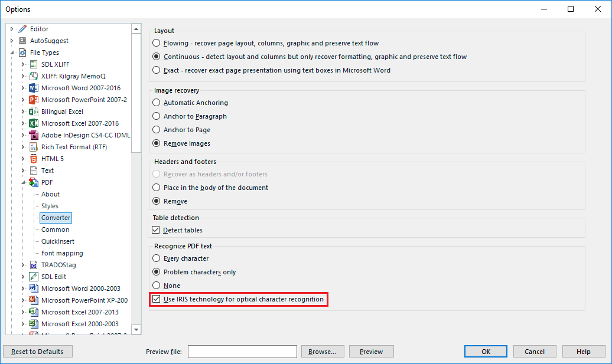
Task: Click the SDL Edit icon
Action: coord(34,277)
